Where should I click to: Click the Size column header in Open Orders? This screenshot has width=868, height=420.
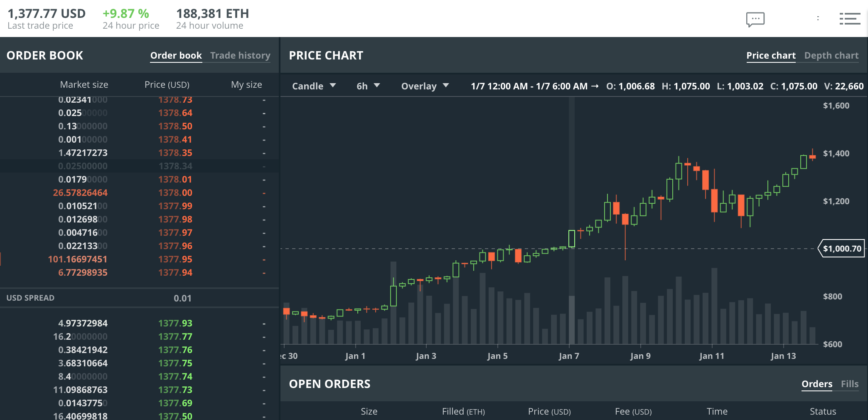(x=369, y=411)
